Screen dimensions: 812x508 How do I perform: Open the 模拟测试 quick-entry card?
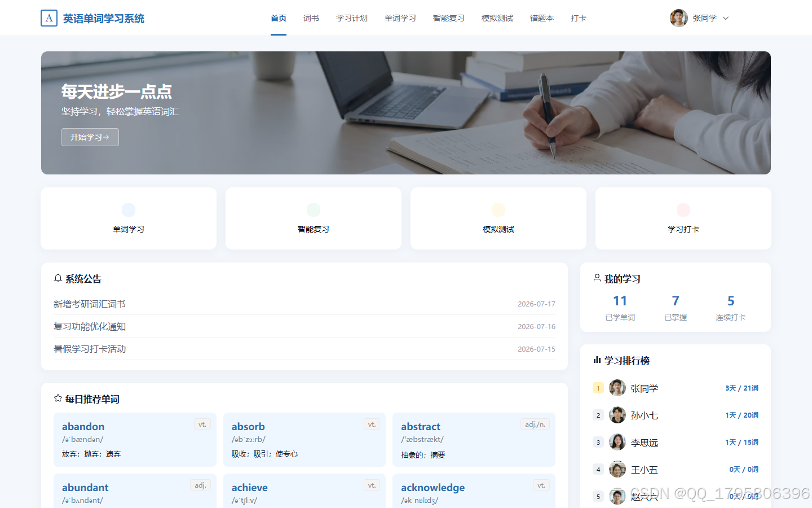point(498,218)
